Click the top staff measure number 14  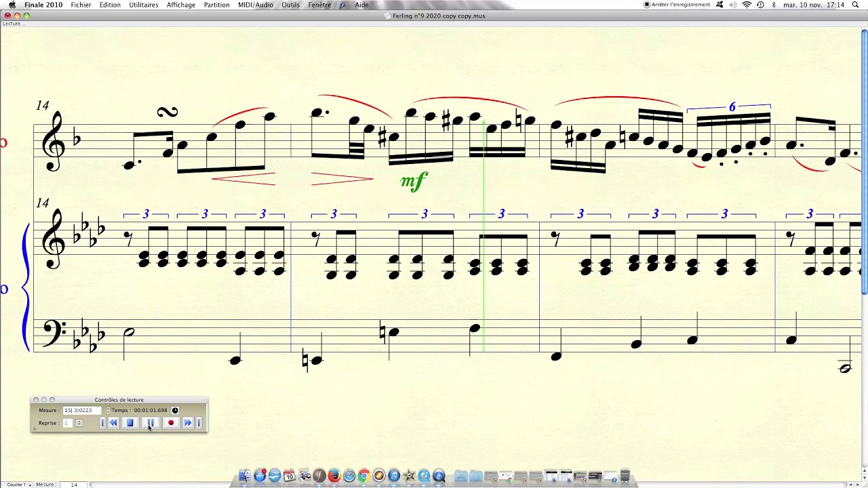43,105
